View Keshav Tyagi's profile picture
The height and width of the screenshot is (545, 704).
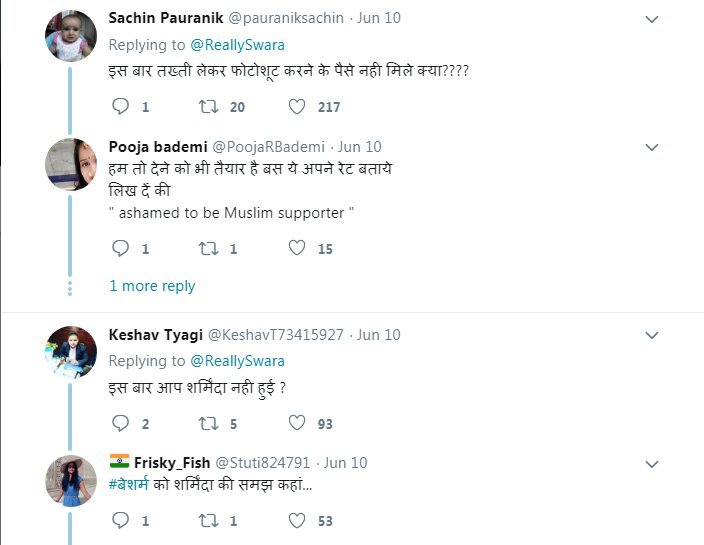point(71,352)
